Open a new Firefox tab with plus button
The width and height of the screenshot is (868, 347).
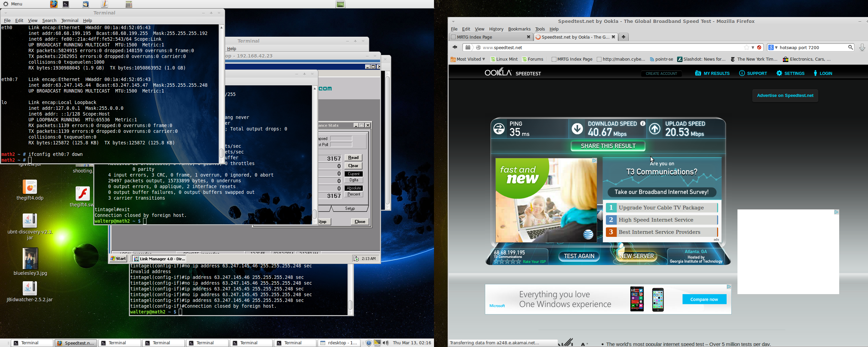pyautogui.click(x=624, y=37)
